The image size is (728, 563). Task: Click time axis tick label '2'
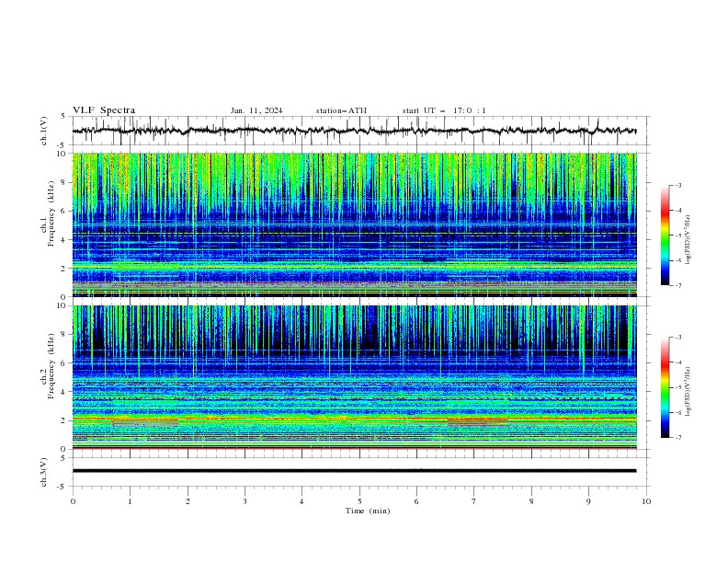[x=188, y=501]
